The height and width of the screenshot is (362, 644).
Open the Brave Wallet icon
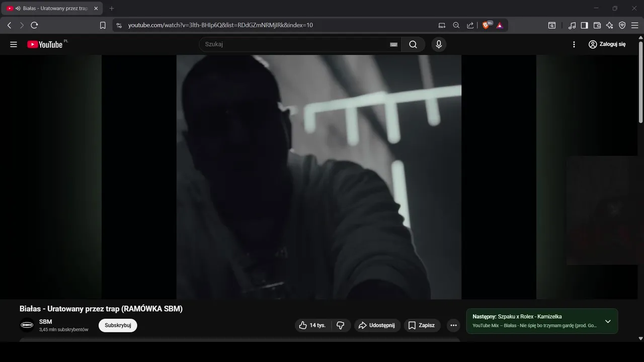[597, 25]
